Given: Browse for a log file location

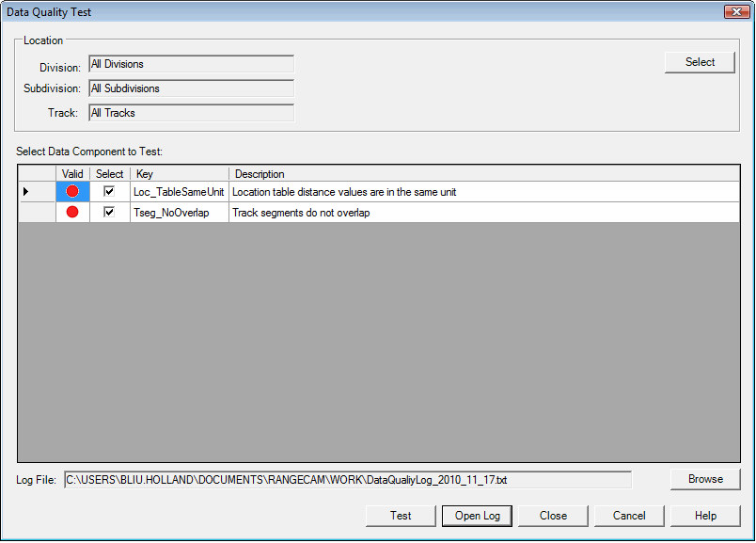Looking at the screenshot, I should [705, 479].
